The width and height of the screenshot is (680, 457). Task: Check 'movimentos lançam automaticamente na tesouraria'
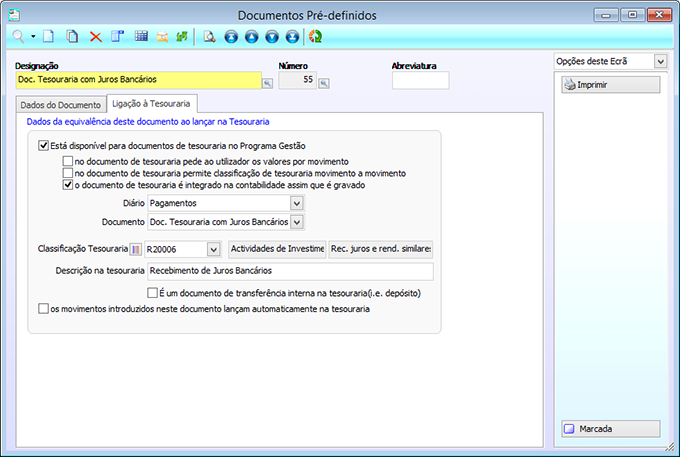point(43,309)
